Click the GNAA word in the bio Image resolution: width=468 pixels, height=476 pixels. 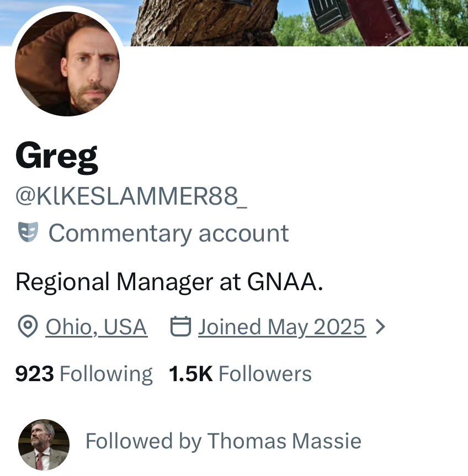click(x=285, y=282)
